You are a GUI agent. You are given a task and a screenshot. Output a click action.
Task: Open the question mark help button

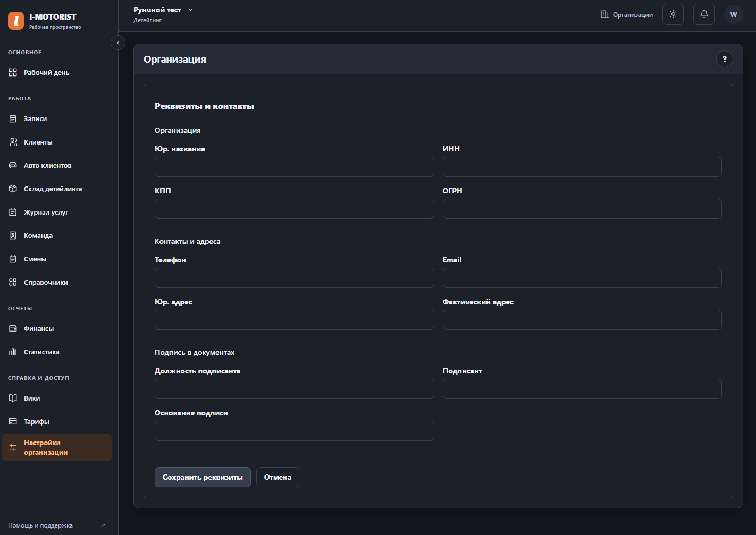click(725, 59)
